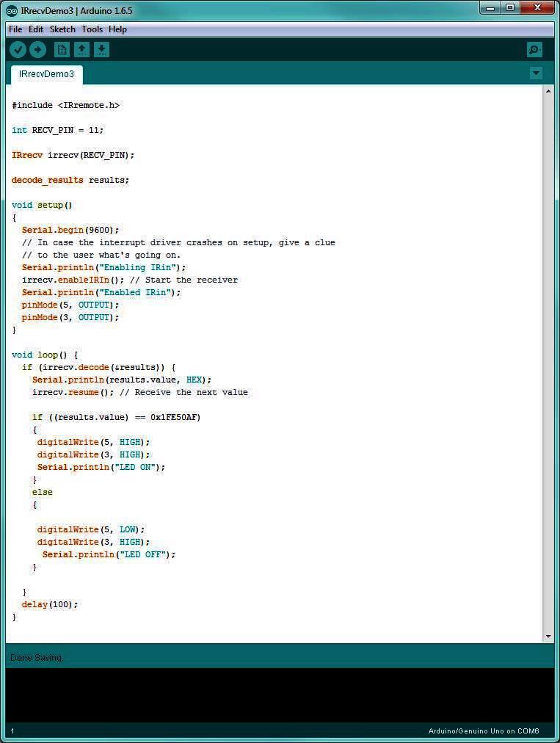Viewport: 560px width, 743px height.
Task: Click the 'Enabling IRin' println line
Action: [x=103, y=267]
